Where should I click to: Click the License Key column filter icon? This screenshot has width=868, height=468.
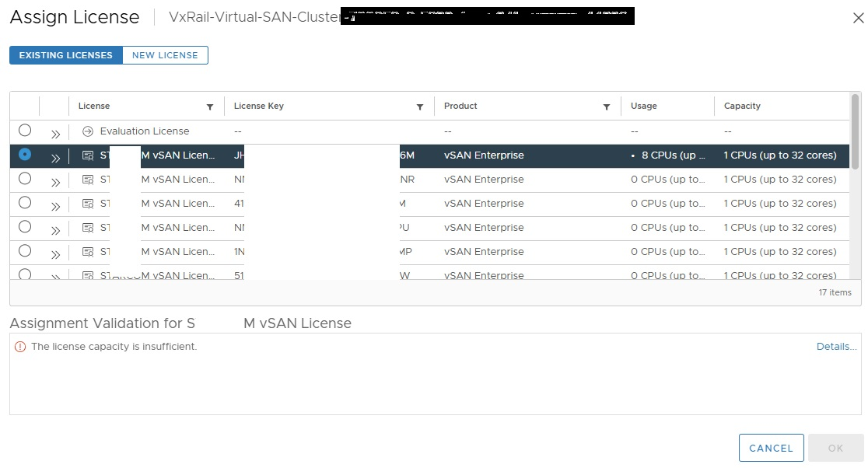click(x=420, y=107)
